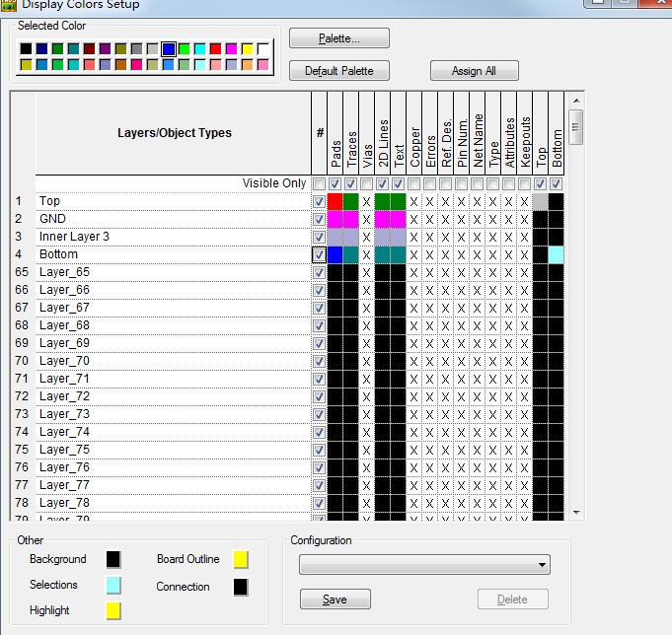Toggle the Inner Layer 3 visibility checkbox

[x=319, y=238]
